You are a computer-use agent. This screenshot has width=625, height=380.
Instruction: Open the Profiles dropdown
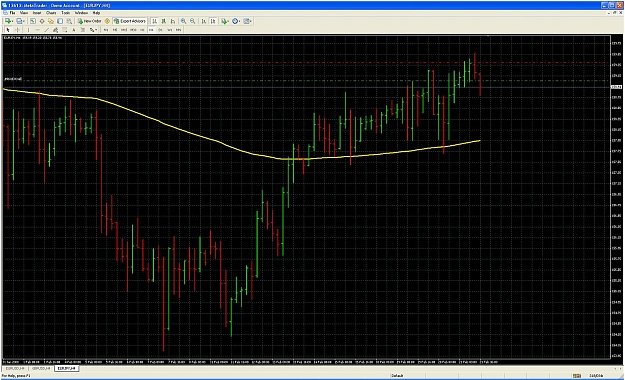pos(21,21)
